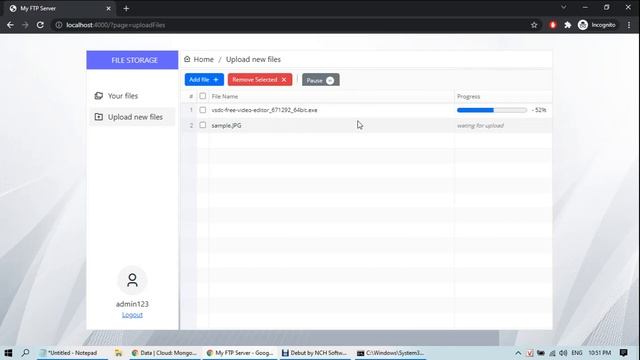Click the site info icon in address bar
Viewport: 640px width, 360px height.
click(59, 25)
